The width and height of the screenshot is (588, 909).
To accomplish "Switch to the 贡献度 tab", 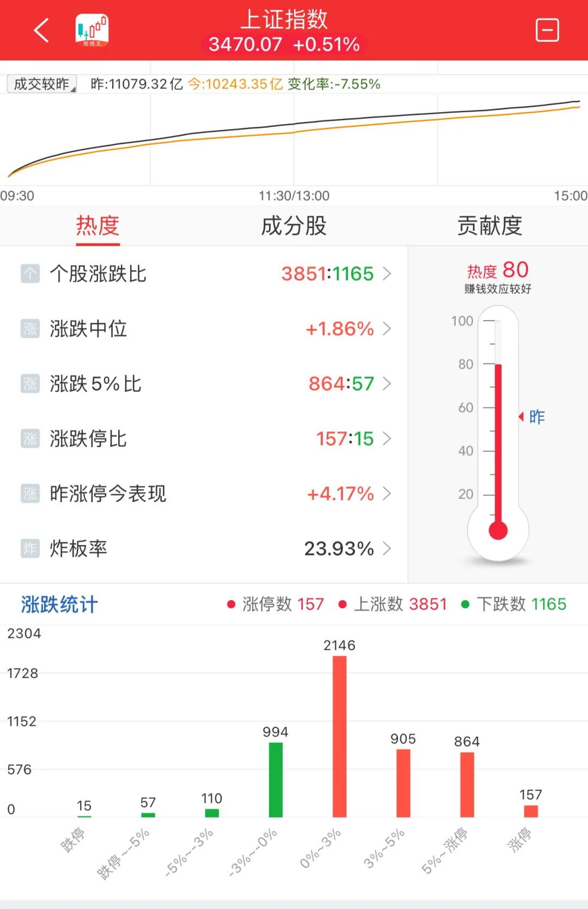I will coord(490,225).
